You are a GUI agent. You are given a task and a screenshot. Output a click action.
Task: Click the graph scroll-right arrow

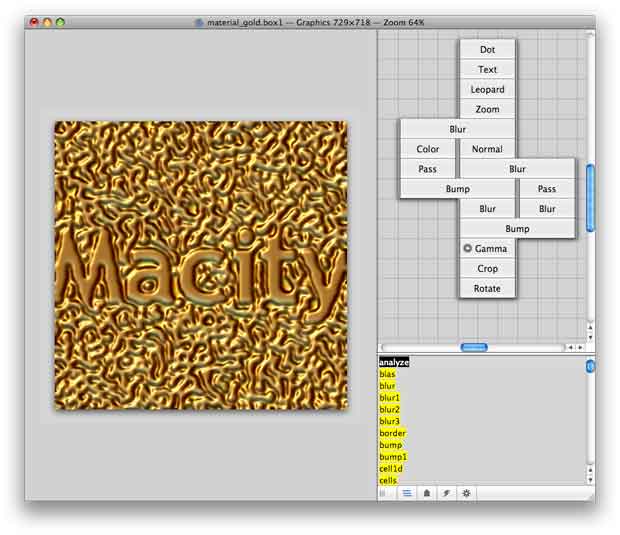(x=580, y=347)
